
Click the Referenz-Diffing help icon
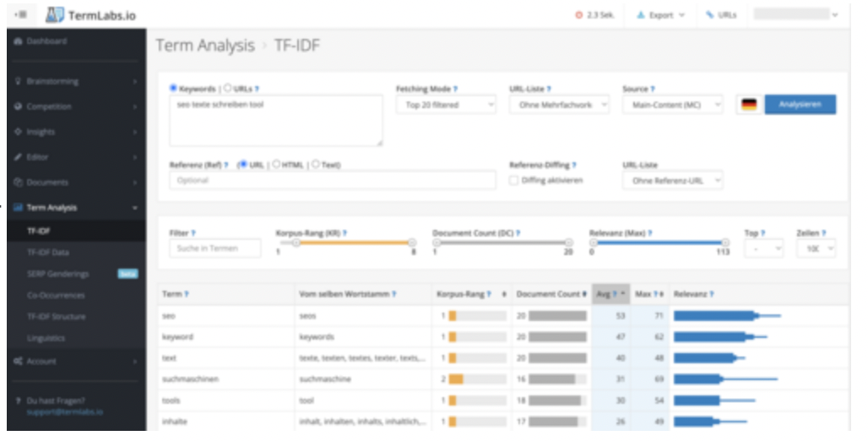pyautogui.click(x=574, y=165)
